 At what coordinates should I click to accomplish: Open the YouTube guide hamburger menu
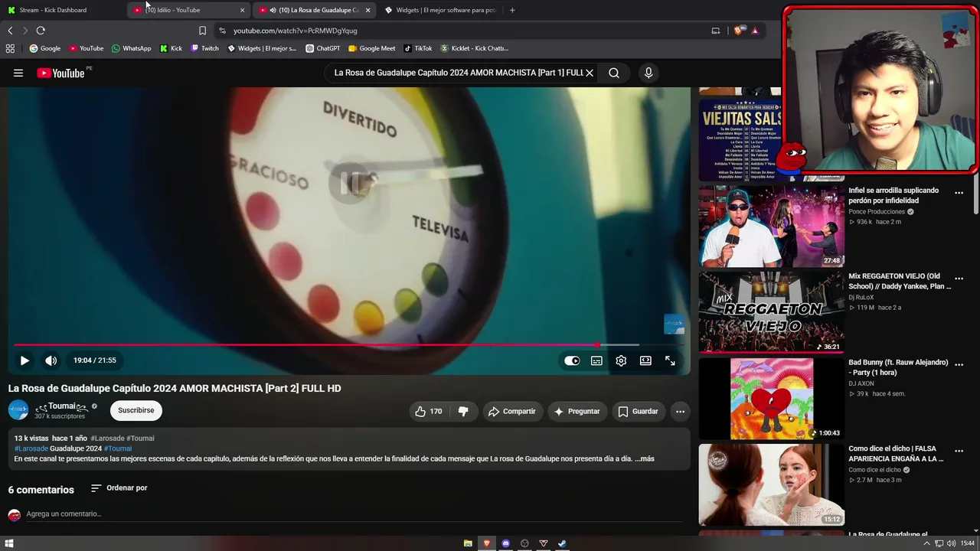coord(18,73)
